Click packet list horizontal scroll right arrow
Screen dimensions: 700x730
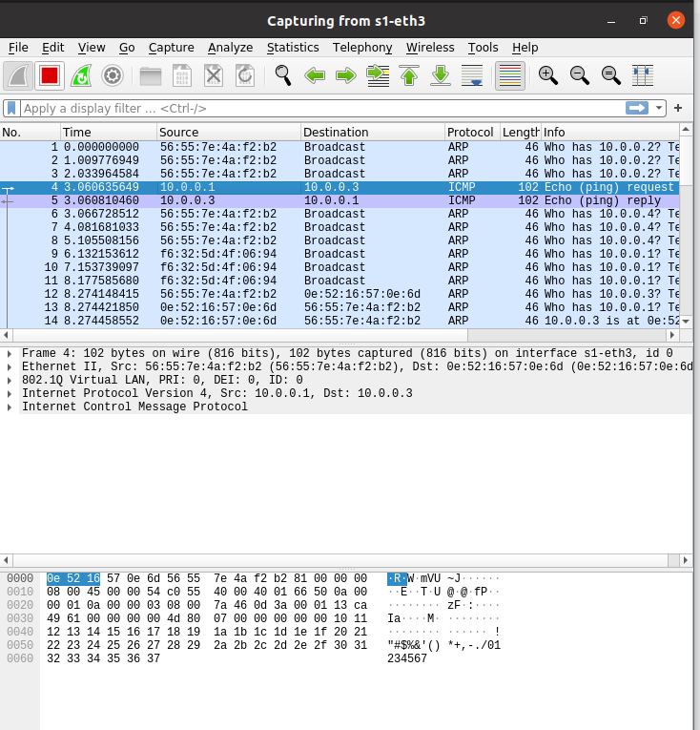coord(672,335)
